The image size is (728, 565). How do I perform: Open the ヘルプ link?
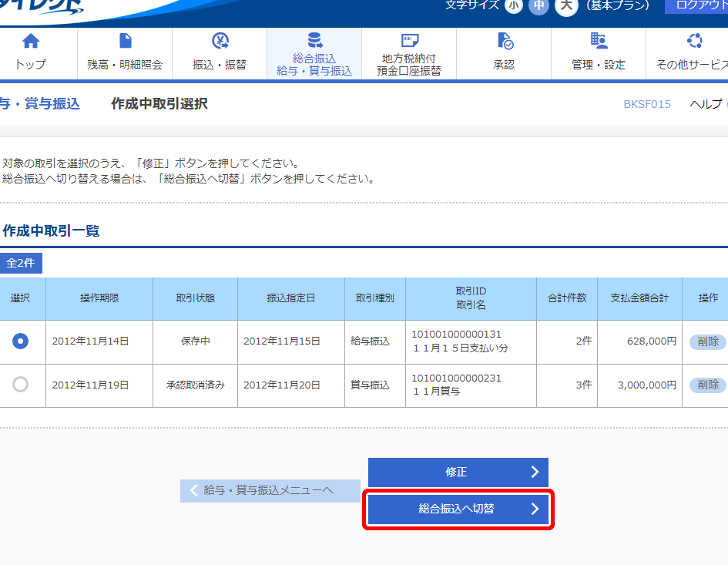pos(706,104)
